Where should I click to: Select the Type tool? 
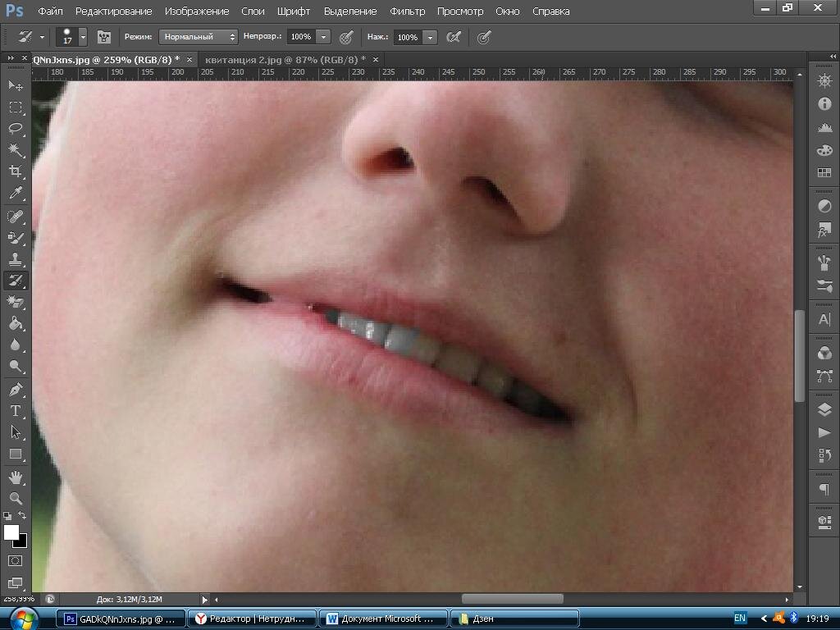tap(16, 411)
